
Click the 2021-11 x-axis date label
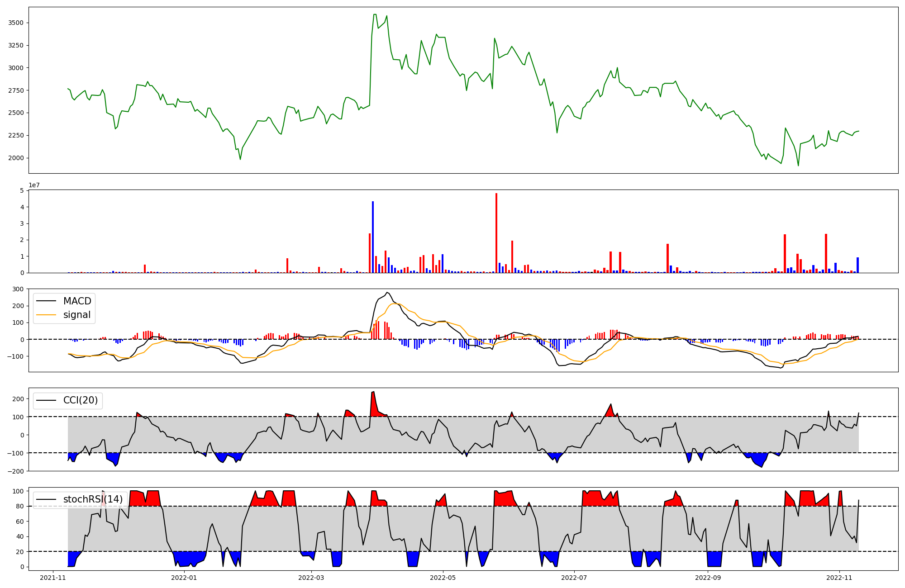[53, 578]
